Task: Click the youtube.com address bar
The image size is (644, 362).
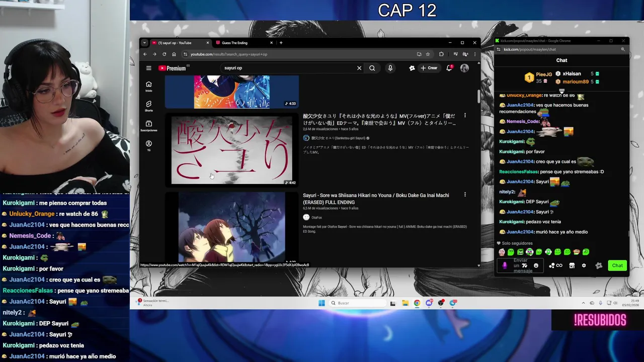Action: (x=302, y=54)
